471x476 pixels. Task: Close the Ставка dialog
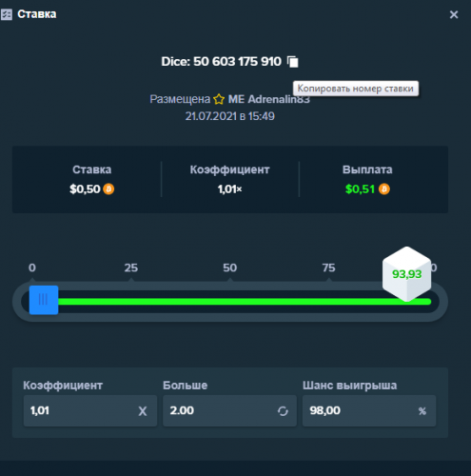click(x=454, y=14)
